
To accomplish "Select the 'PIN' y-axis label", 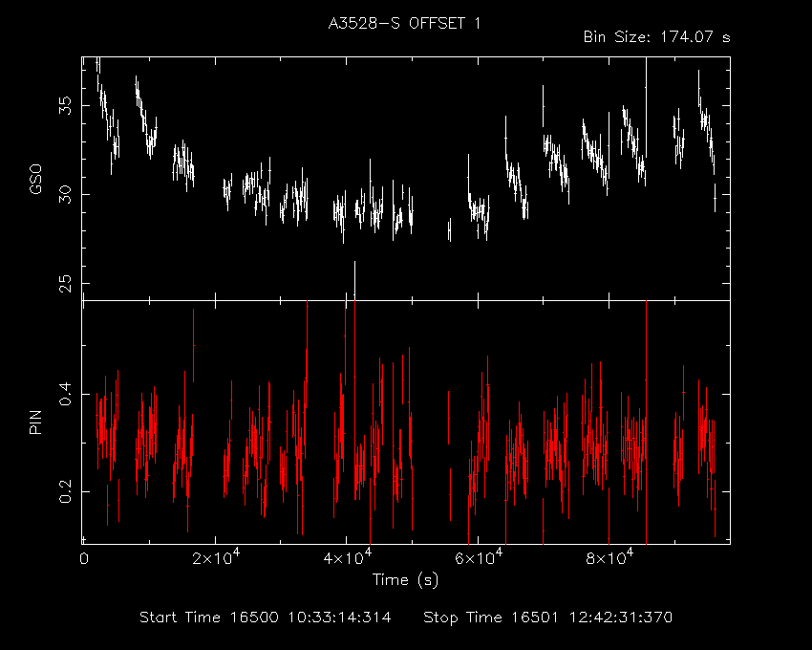I will point(35,422).
